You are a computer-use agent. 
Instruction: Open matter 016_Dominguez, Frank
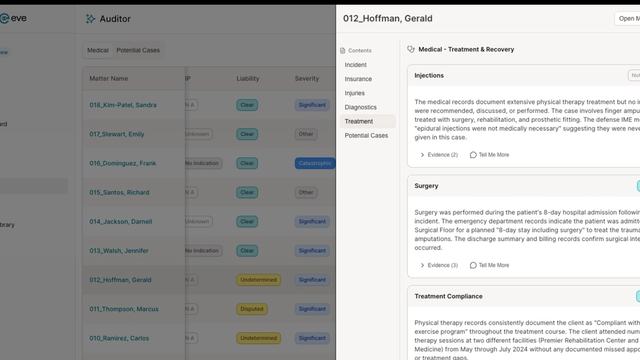point(122,163)
